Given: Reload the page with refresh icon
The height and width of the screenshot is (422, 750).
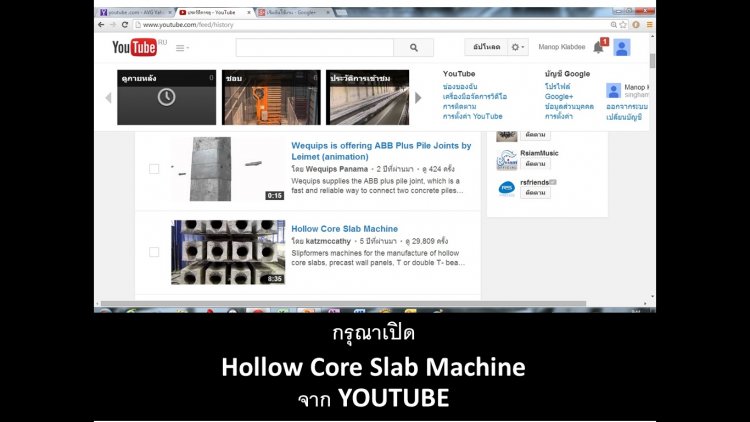Looking at the screenshot, I should [125, 25].
